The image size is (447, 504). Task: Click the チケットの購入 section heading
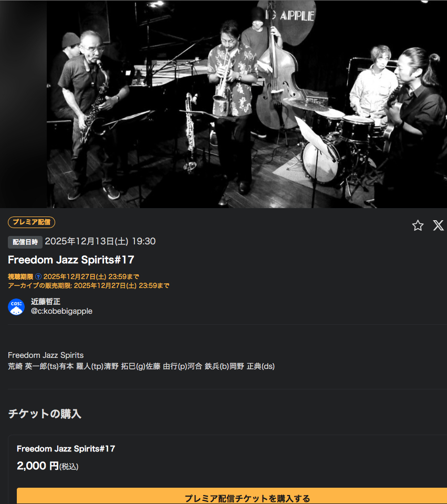[x=45, y=414]
